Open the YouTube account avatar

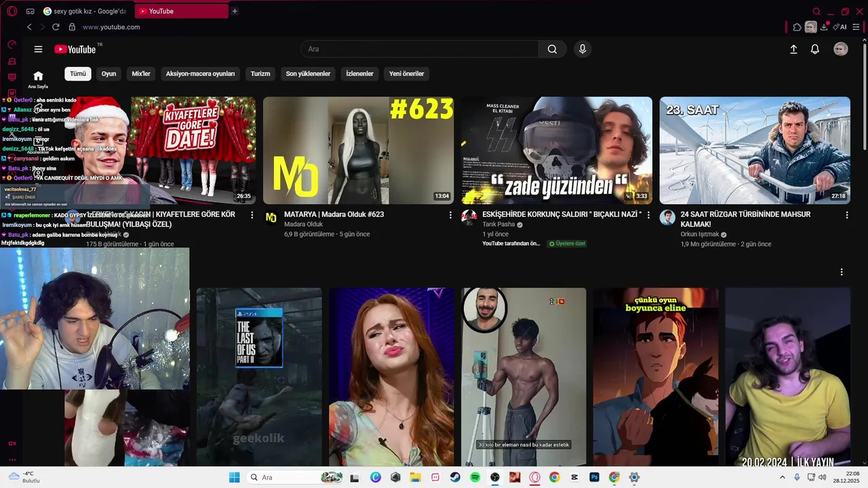841,49
